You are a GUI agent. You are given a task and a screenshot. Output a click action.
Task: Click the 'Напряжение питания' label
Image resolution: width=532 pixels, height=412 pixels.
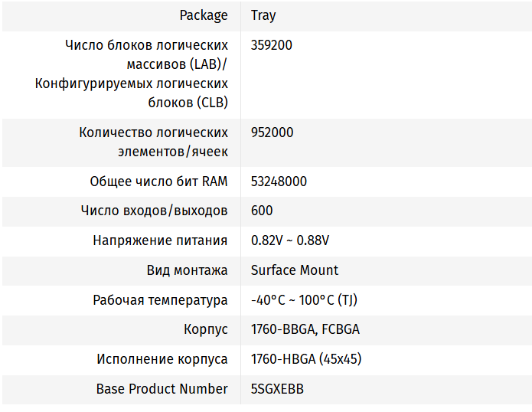160,240
